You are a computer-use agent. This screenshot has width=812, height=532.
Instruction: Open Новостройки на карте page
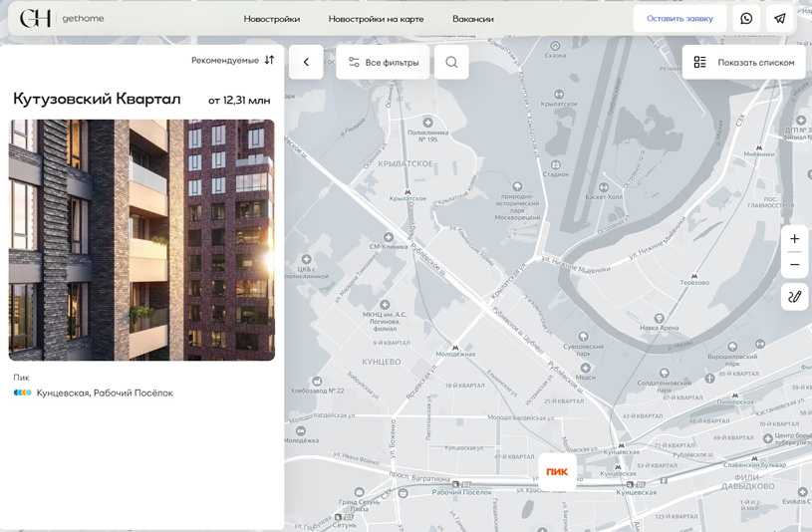(376, 19)
